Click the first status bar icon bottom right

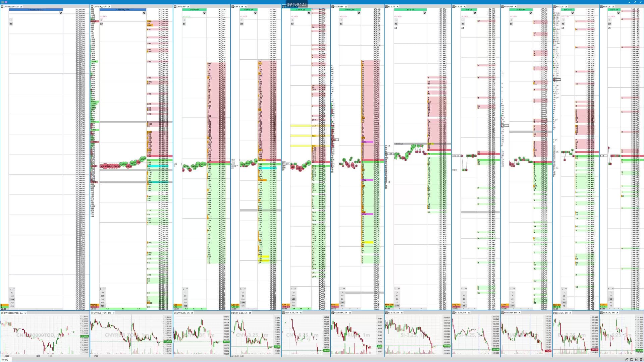[x=627, y=359]
